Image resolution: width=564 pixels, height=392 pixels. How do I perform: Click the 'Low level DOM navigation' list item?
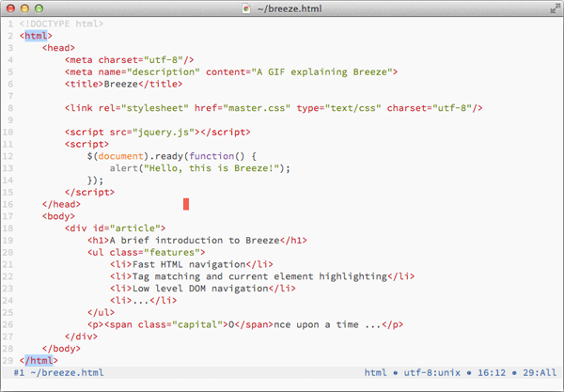203,289
